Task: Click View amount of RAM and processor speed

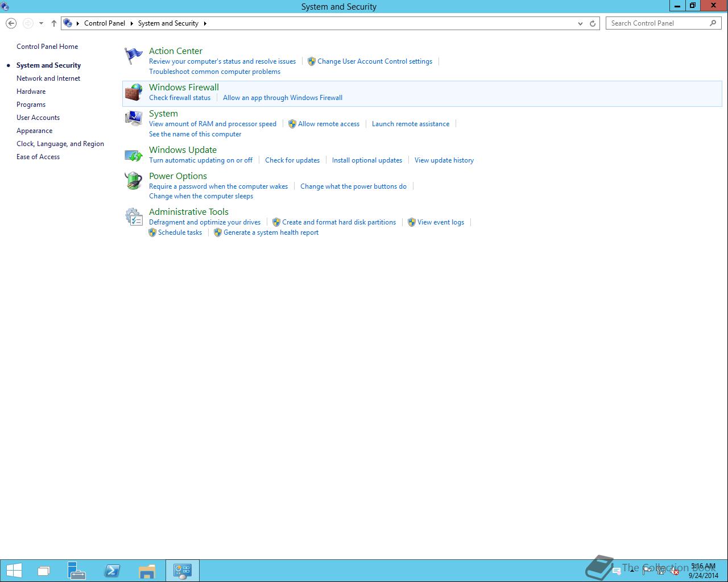Action: point(213,124)
